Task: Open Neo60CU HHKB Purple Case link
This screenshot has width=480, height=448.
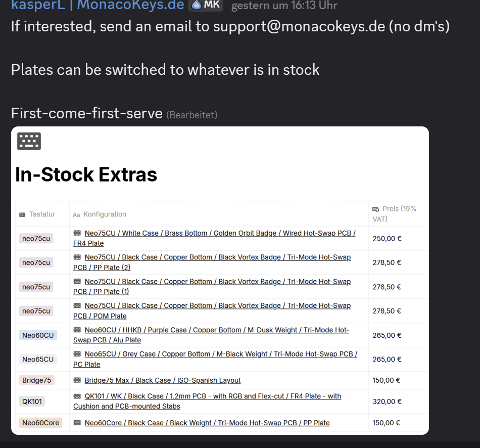Action: (x=211, y=335)
